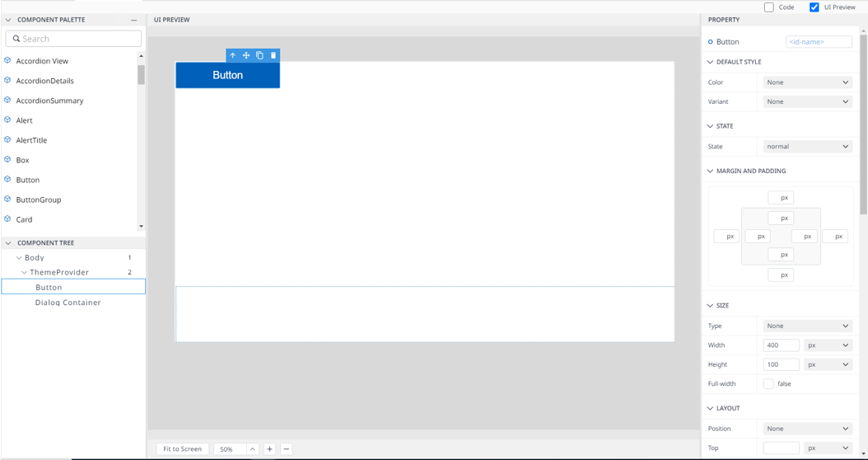Open the Color dropdown
This screenshot has width=868, height=460.
point(808,82)
